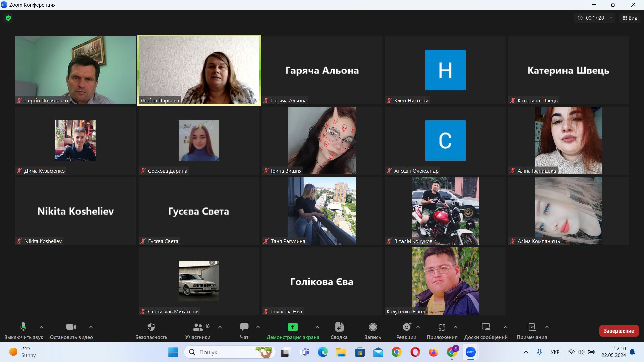Image resolution: width=644 pixels, height=362 pixels.
Task: Open the Сводка summary tool
Action: (339, 327)
